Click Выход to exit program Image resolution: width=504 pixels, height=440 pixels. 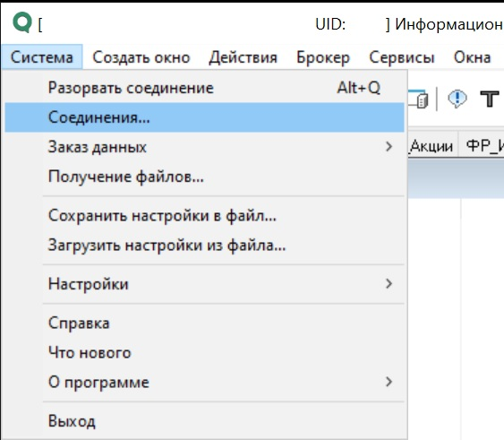tap(204, 421)
